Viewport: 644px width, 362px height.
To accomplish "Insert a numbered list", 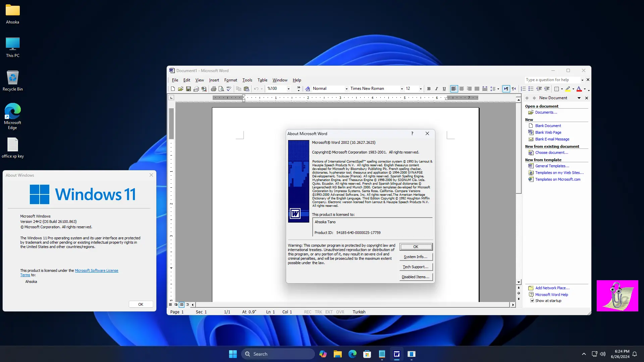I will (x=523, y=89).
